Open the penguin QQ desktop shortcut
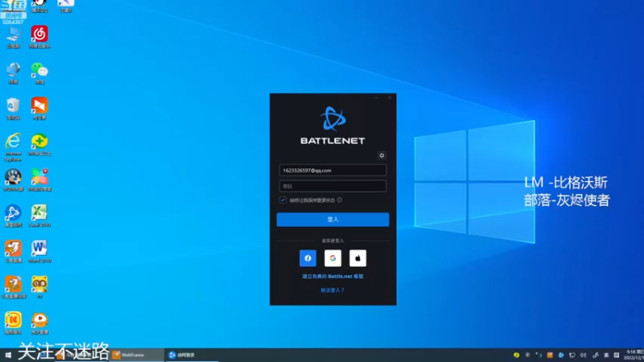644x362 pixels. pyautogui.click(x=39, y=6)
